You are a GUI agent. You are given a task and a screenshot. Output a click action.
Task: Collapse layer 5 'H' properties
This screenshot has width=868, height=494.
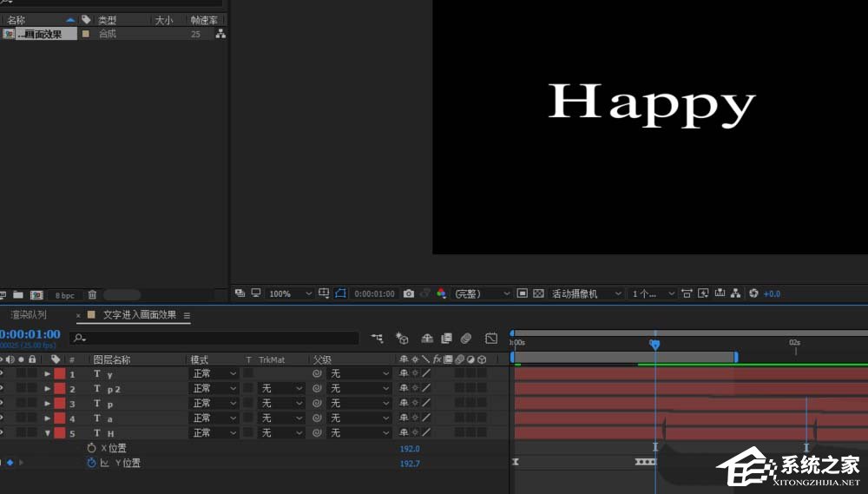pyautogui.click(x=48, y=433)
